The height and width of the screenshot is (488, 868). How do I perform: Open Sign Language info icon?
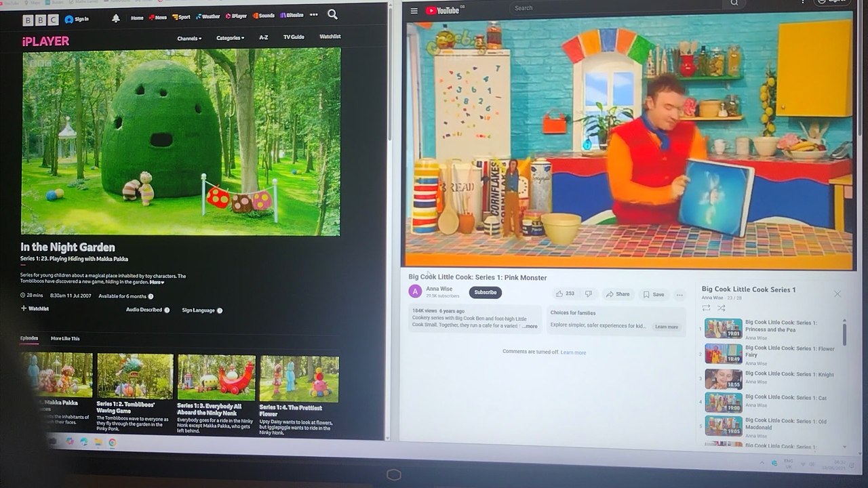click(220, 310)
